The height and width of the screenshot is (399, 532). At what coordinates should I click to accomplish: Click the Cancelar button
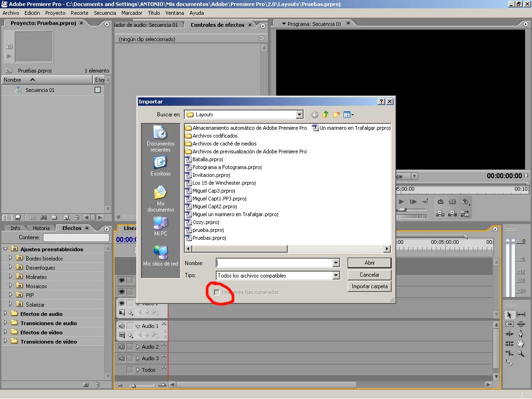369,274
